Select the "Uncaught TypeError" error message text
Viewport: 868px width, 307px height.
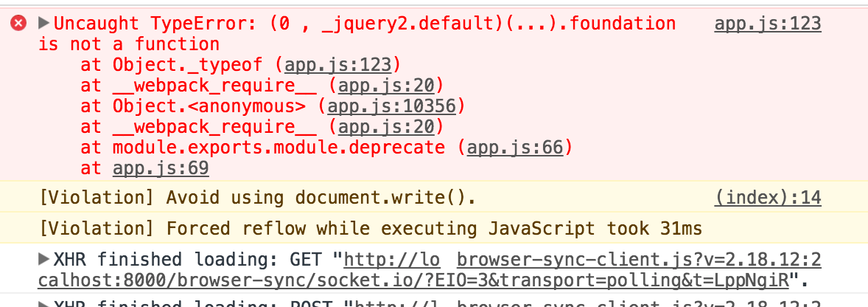pos(357,34)
